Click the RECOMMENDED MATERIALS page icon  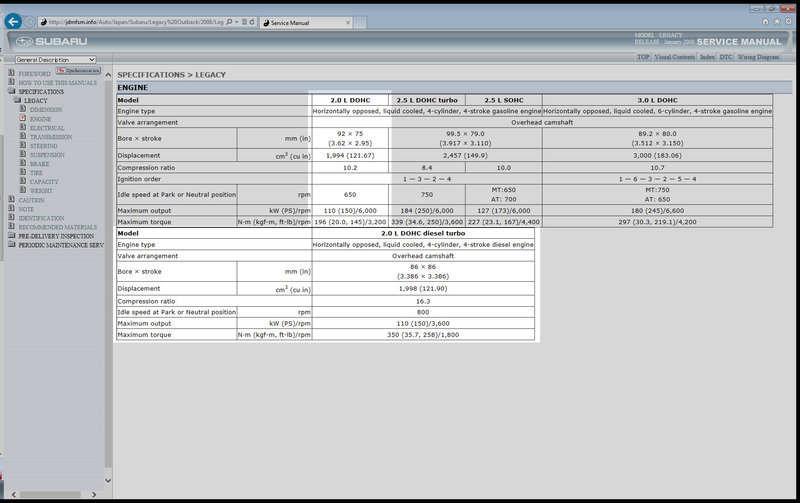coord(12,226)
